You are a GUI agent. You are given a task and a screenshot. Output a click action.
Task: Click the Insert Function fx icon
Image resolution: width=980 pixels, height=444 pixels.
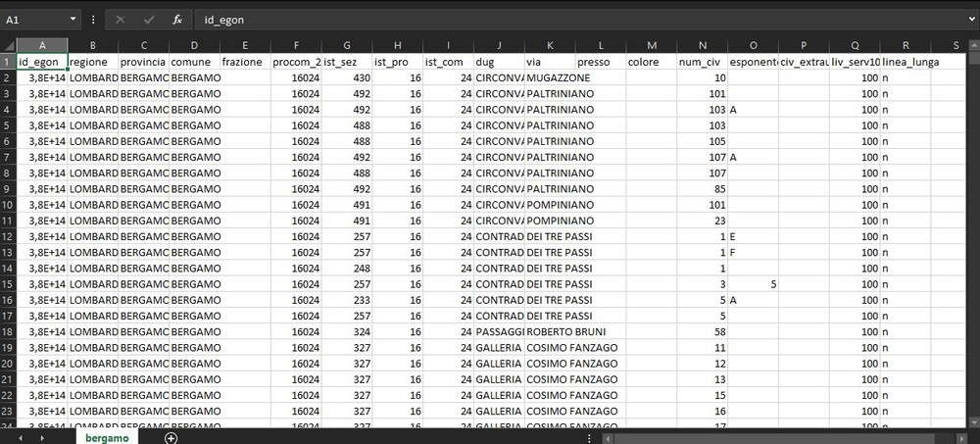pyautogui.click(x=176, y=20)
